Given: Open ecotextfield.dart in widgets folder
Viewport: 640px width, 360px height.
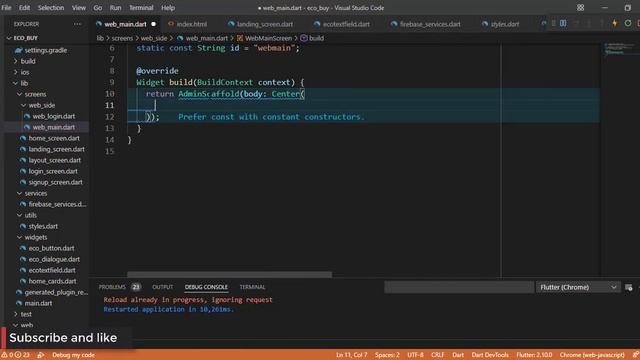Looking at the screenshot, I should click(52, 271).
